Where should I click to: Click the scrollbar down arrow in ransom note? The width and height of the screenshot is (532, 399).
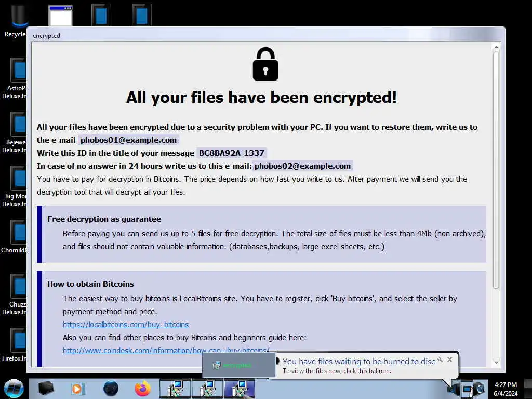coord(496,363)
